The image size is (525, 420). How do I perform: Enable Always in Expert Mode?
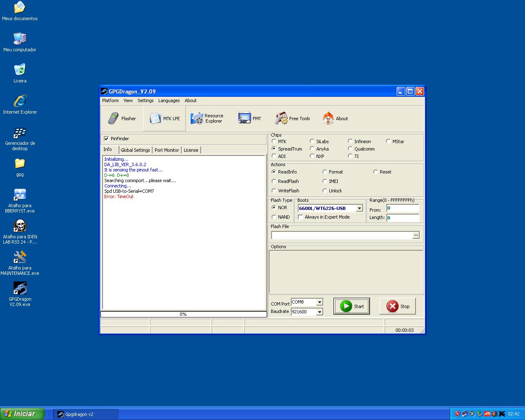tap(301, 217)
